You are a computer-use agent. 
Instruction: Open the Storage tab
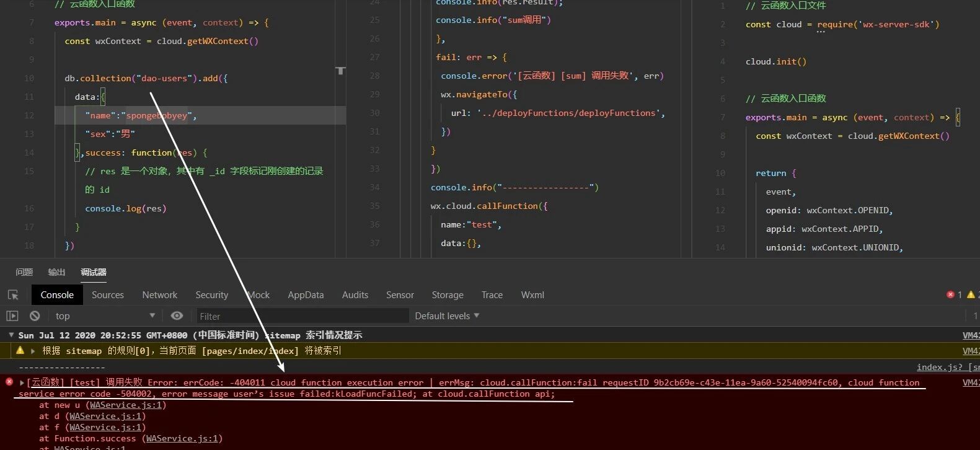click(x=448, y=295)
